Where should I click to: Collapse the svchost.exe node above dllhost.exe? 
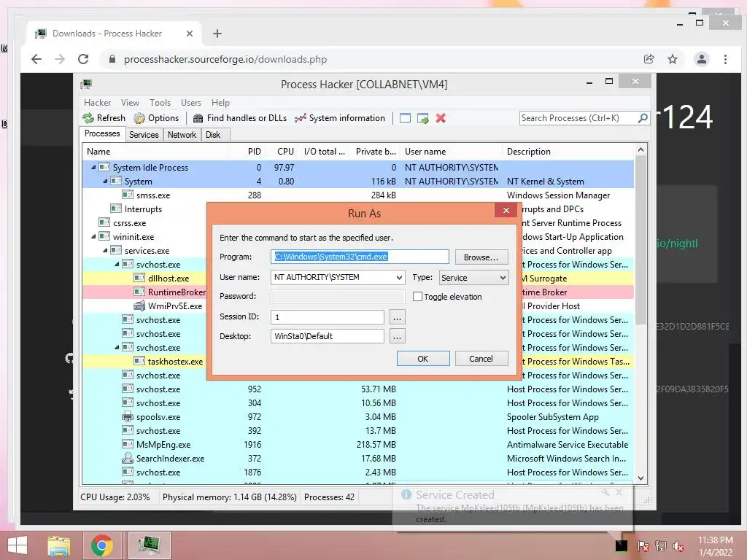[x=117, y=264]
